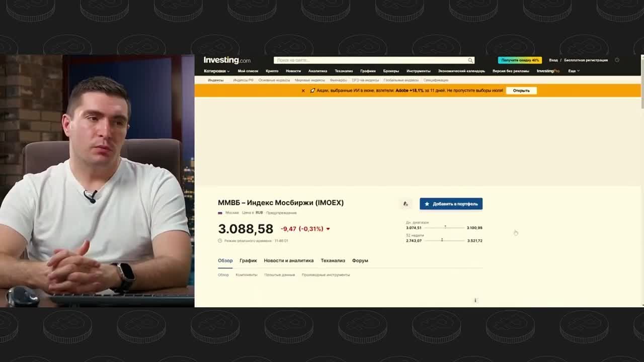This screenshot has height=362, width=644.
Task: Click the Получите скидку 40% button
Action: [x=520, y=60]
